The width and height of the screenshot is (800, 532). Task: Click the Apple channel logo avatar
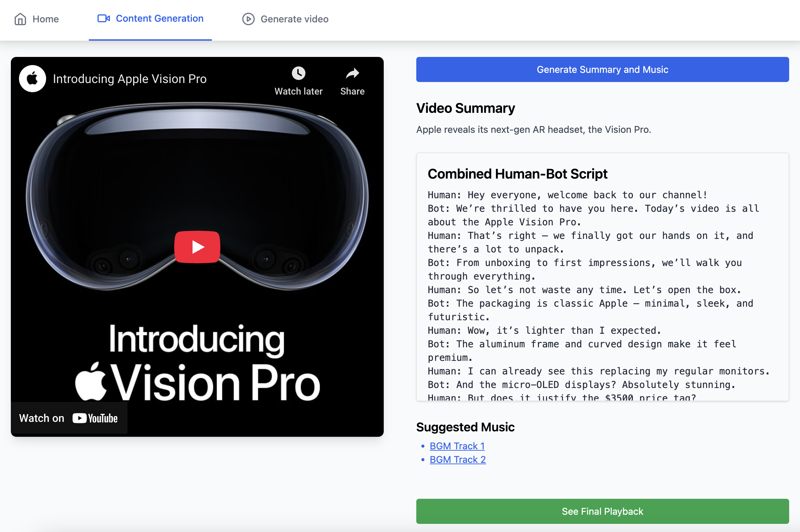pos(33,79)
